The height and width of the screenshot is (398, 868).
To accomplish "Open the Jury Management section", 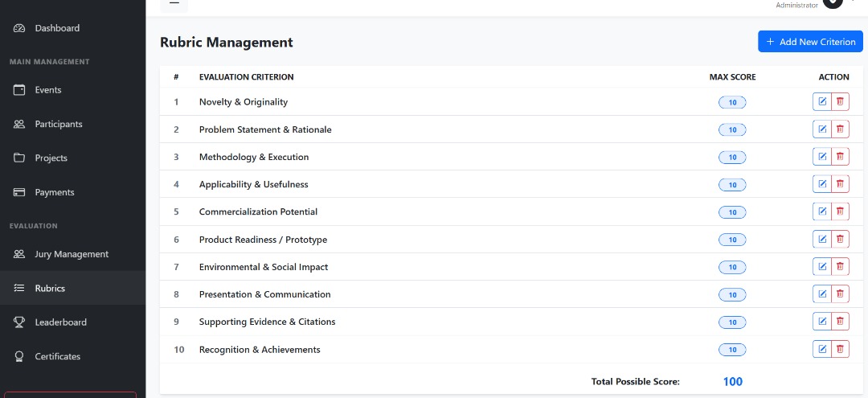I will pyautogui.click(x=71, y=254).
